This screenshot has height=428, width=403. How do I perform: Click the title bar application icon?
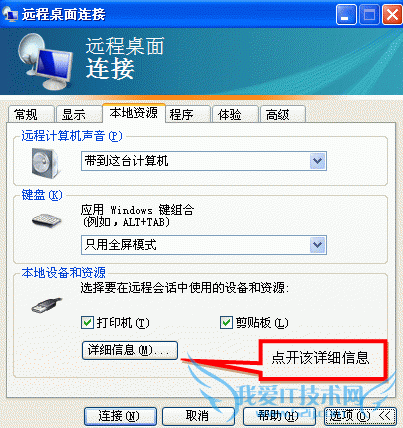pyautogui.click(x=10, y=14)
